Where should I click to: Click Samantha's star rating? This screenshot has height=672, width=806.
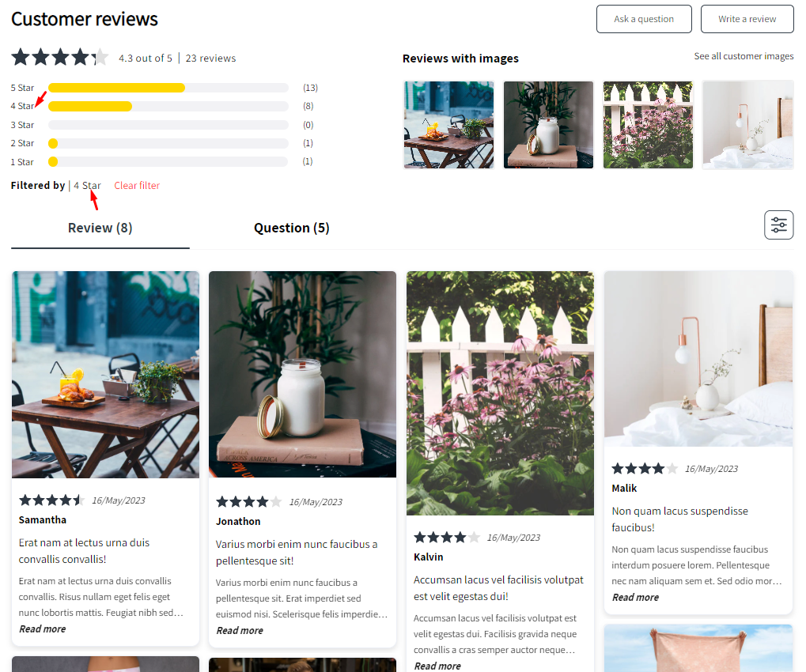pos(51,500)
